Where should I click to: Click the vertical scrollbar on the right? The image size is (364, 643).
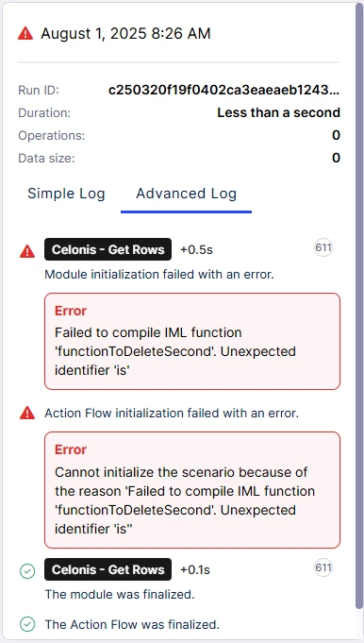(360, 308)
